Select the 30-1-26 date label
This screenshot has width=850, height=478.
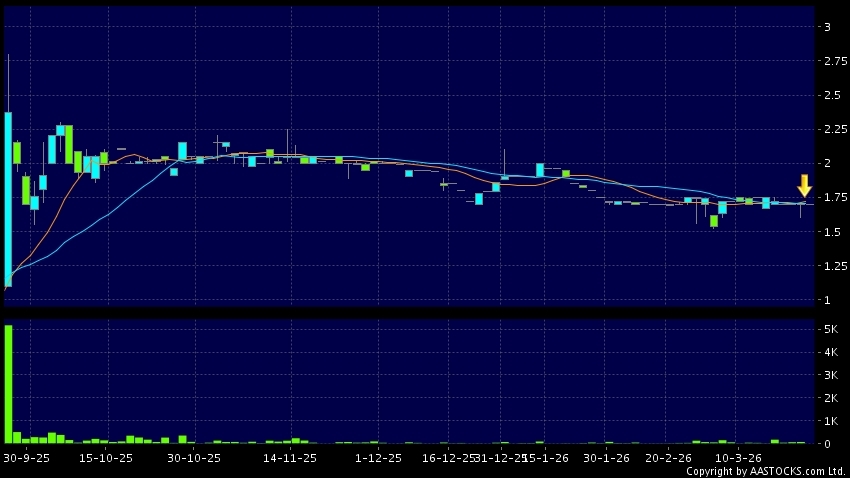[x=606, y=457]
